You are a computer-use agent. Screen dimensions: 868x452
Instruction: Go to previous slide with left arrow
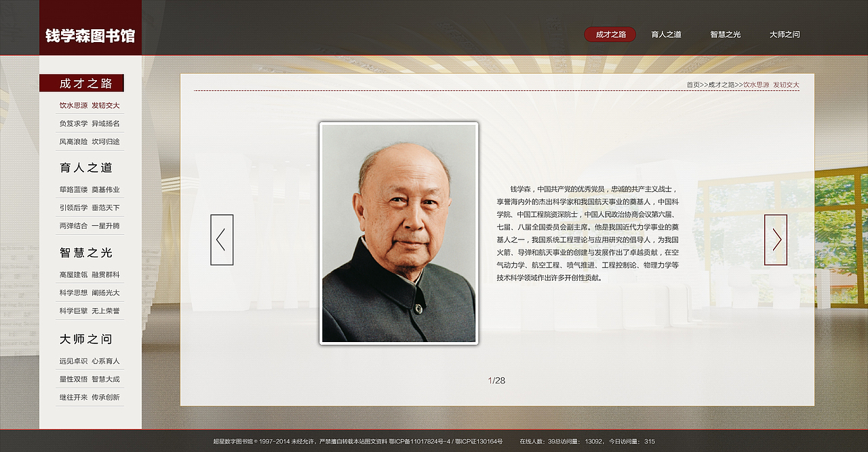click(222, 240)
